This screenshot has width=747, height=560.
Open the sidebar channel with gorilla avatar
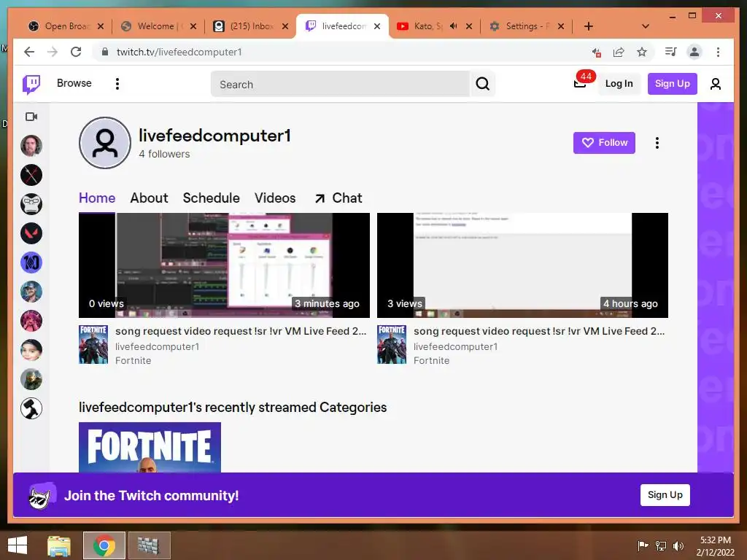(31, 204)
